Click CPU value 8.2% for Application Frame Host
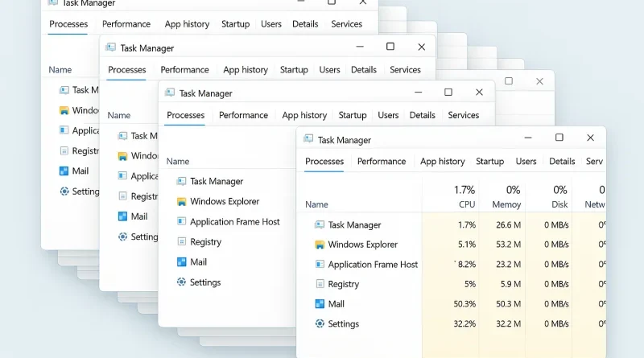Viewport: 644px width, 358px height. click(x=467, y=265)
